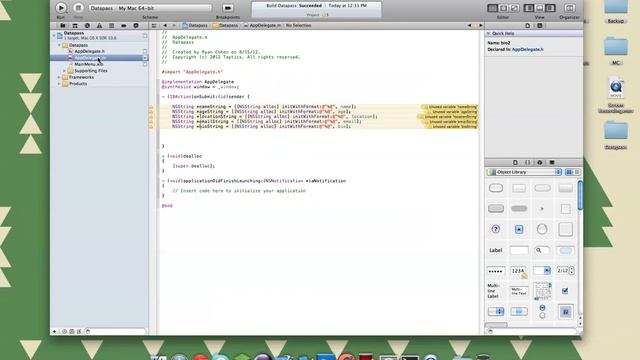Click the navigator filter field

tap(115, 331)
